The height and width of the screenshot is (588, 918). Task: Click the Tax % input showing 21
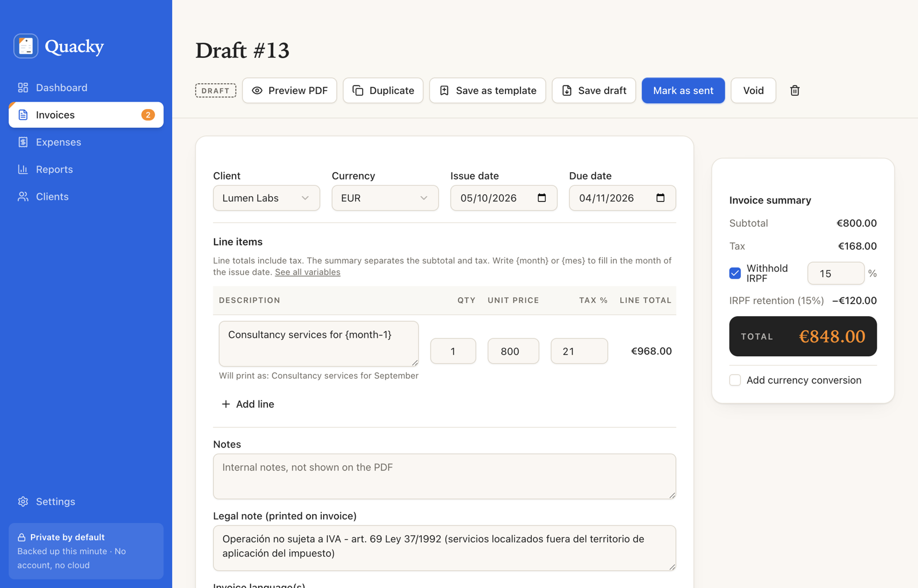[x=579, y=351]
